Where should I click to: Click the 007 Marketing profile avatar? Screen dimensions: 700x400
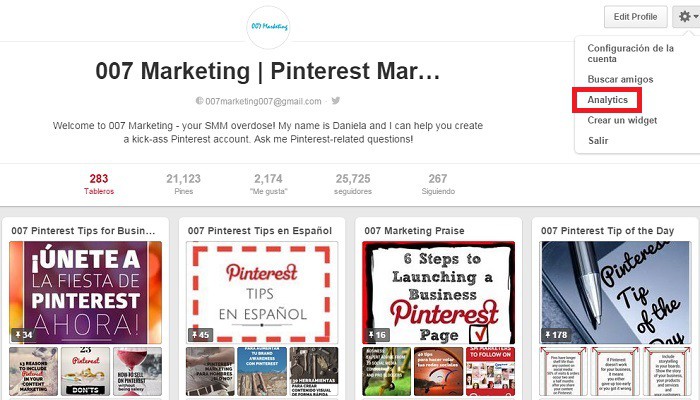click(x=268, y=27)
